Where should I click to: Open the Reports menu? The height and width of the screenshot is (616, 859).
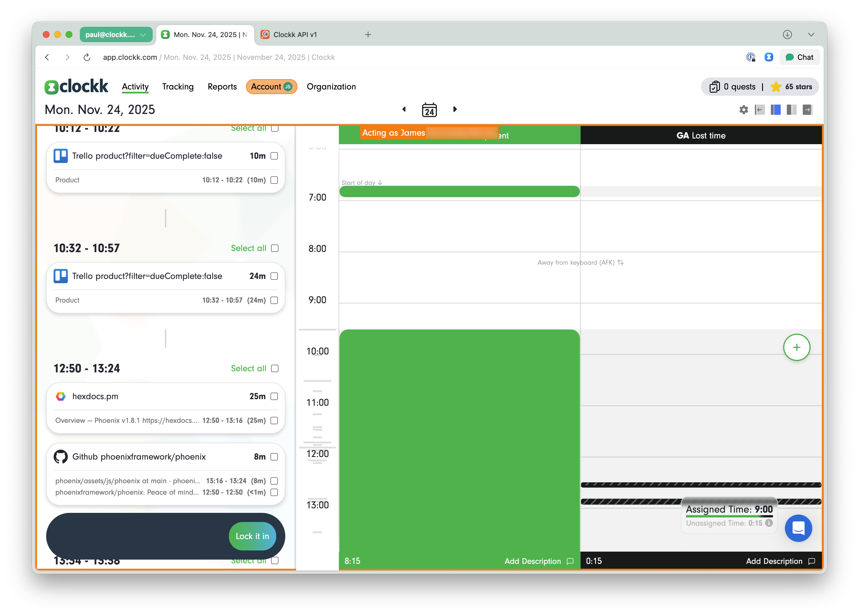[222, 87]
